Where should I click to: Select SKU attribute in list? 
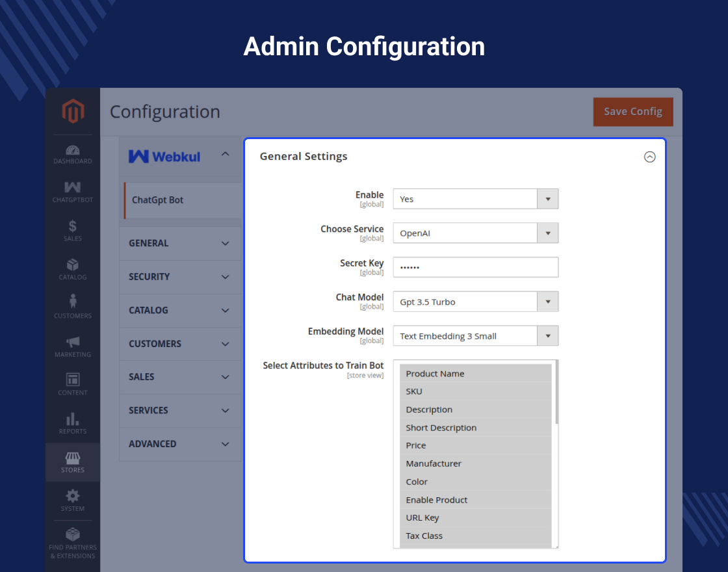pyautogui.click(x=475, y=391)
